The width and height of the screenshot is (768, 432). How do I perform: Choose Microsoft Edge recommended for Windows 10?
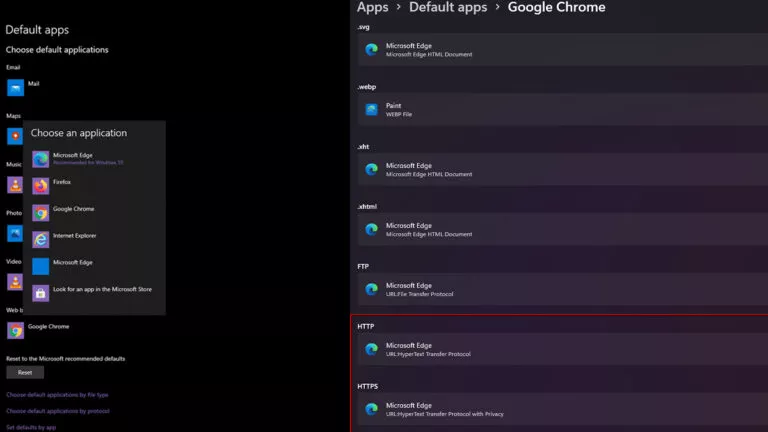(94, 159)
